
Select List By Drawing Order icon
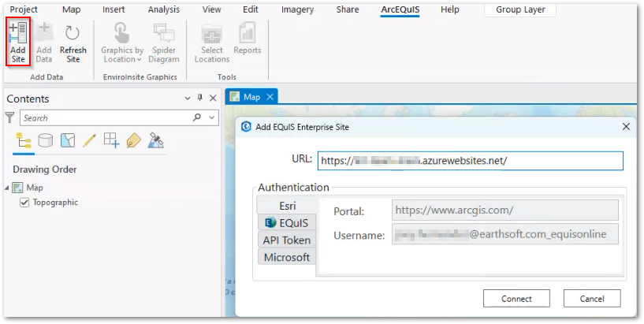pos(24,140)
